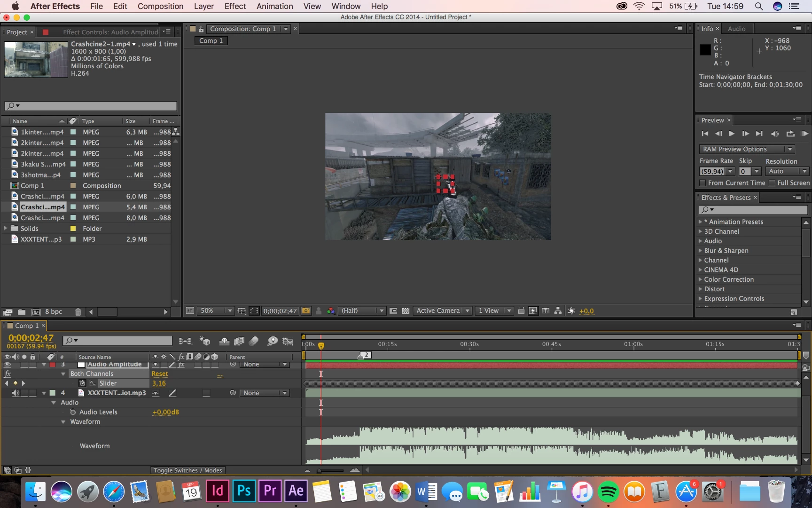Viewport: 812px width, 508px height.
Task: Click viewer current time 0;00;02;47 button
Action: click(280, 311)
